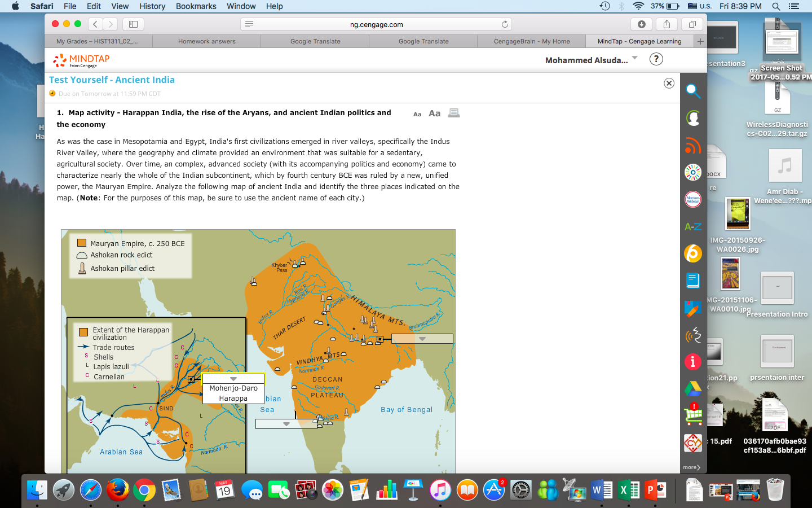This screenshot has width=812, height=508.
Task: Select the smaller Aa text size
Action: click(417, 114)
